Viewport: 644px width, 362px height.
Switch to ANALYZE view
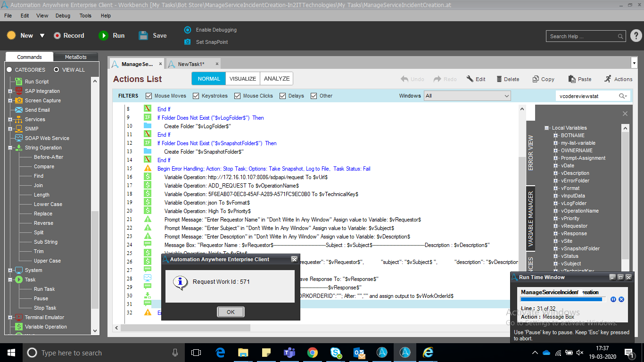click(277, 79)
